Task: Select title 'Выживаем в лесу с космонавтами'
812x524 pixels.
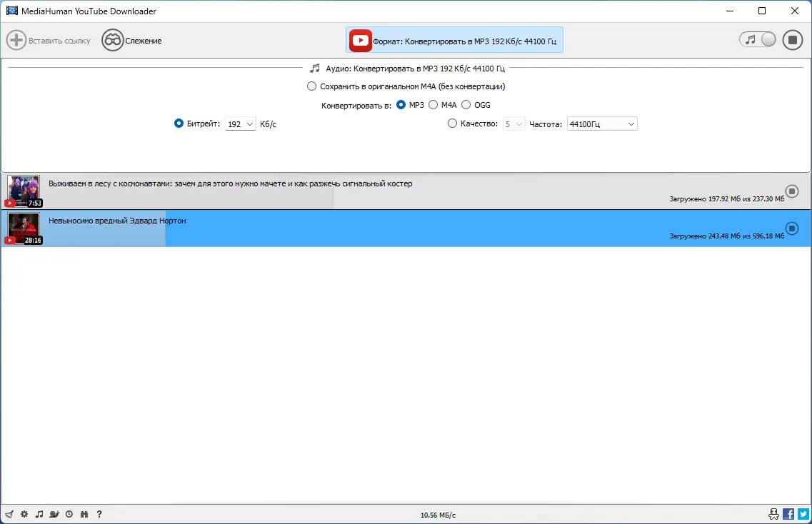Action: click(x=231, y=183)
